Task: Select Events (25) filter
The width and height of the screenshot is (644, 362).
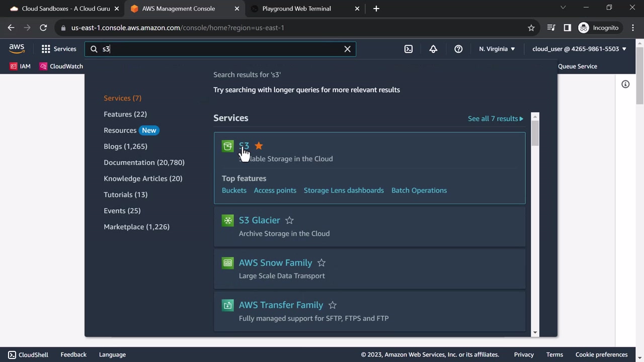Action: (x=122, y=211)
